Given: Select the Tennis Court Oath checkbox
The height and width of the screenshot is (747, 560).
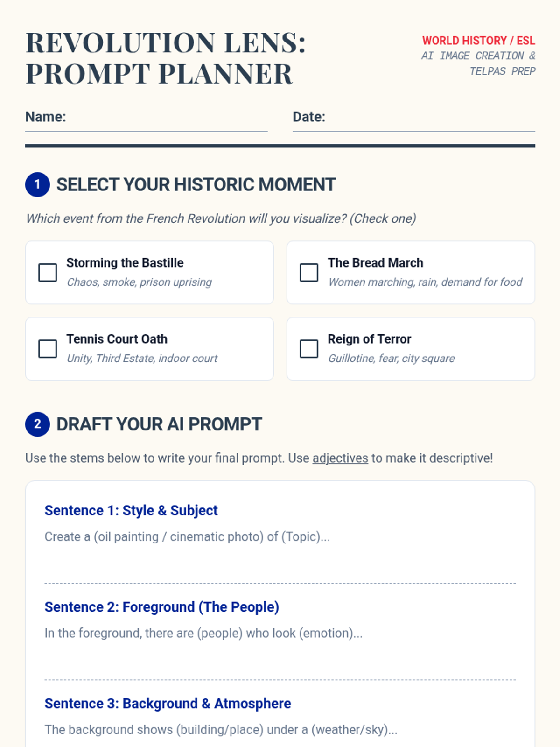Looking at the screenshot, I should click(x=48, y=349).
